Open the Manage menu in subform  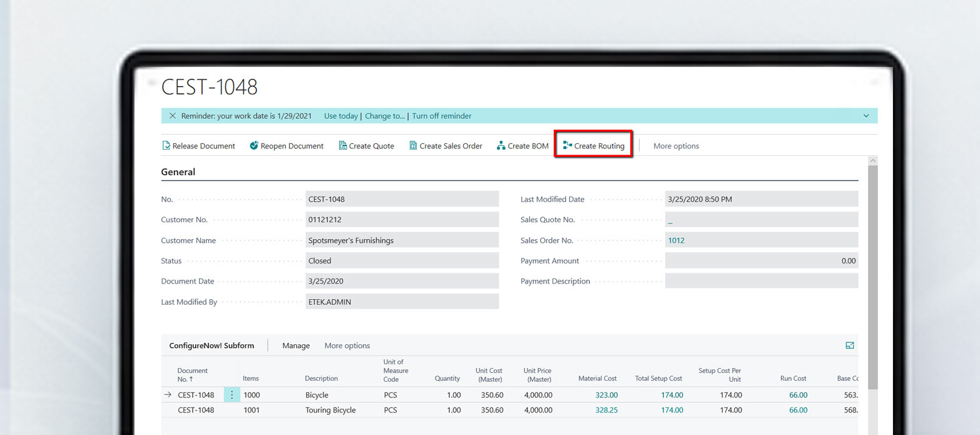(x=296, y=345)
